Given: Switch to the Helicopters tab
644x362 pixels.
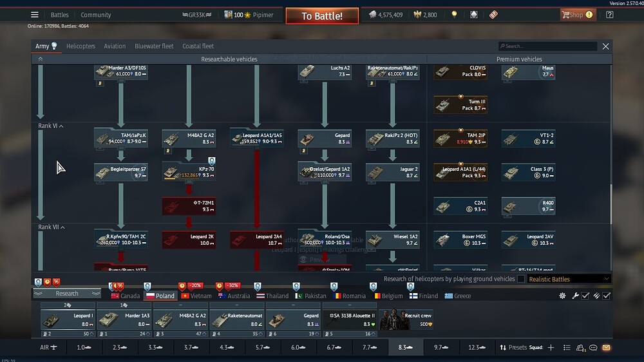Looking at the screenshot, I should click(81, 46).
